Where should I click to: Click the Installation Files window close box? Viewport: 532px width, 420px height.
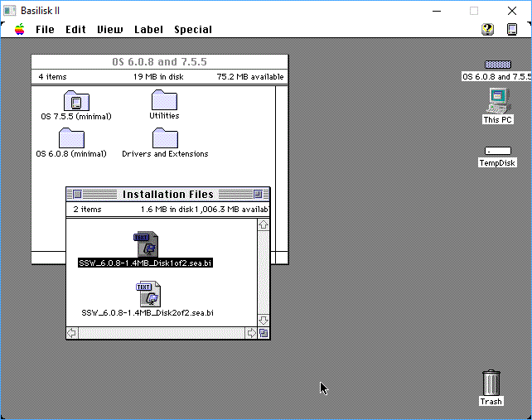77,195
